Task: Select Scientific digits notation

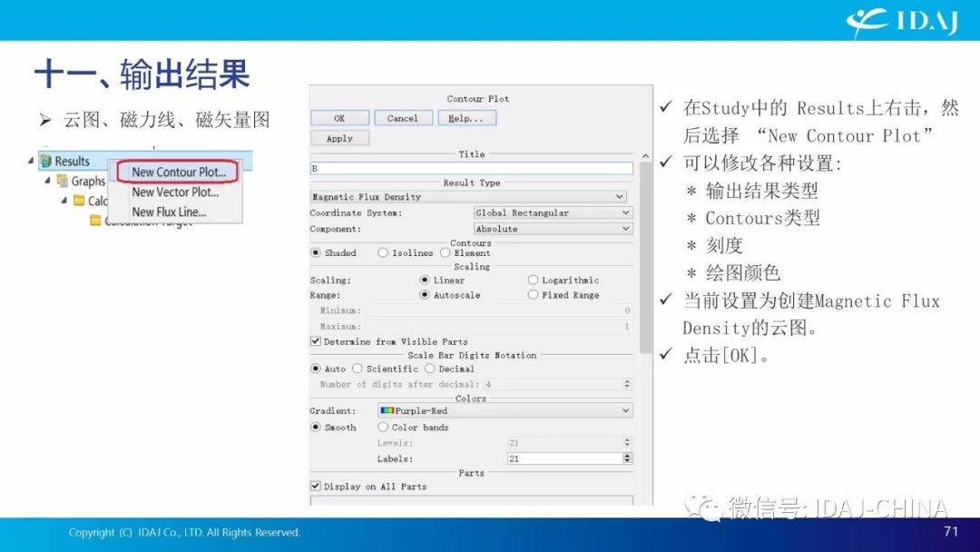Action: pyautogui.click(x=358, y=369)
